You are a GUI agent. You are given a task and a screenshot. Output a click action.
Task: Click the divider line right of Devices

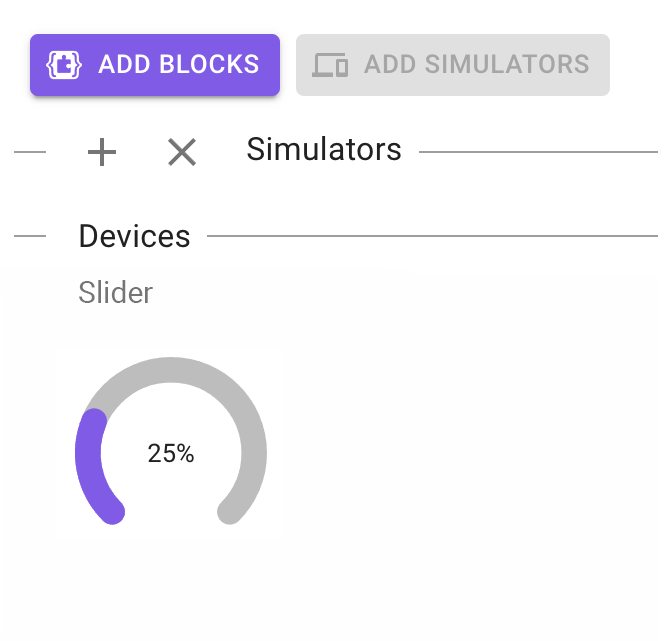432,237
